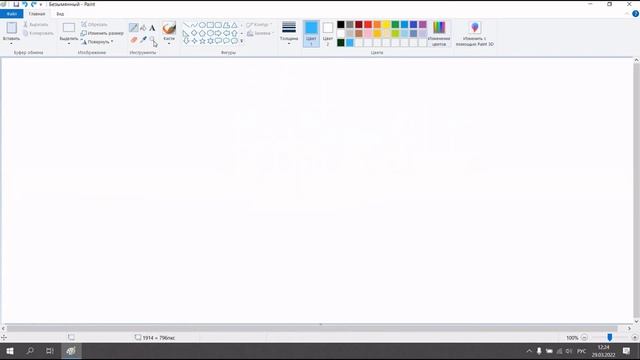Screen dimensions: 640x360
Task: Click the Paste (Вставить) clipboard icon
Action: click(x=11, y=28)
